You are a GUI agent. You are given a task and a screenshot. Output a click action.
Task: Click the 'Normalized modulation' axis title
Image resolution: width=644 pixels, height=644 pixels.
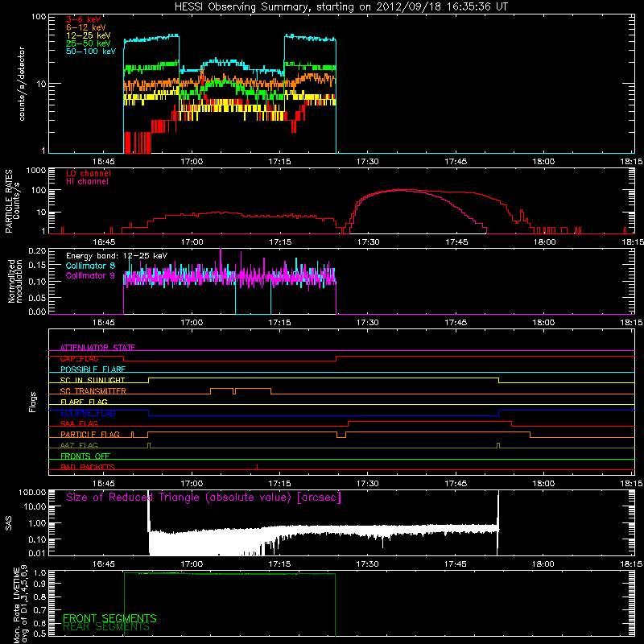[x=14, y=281]
